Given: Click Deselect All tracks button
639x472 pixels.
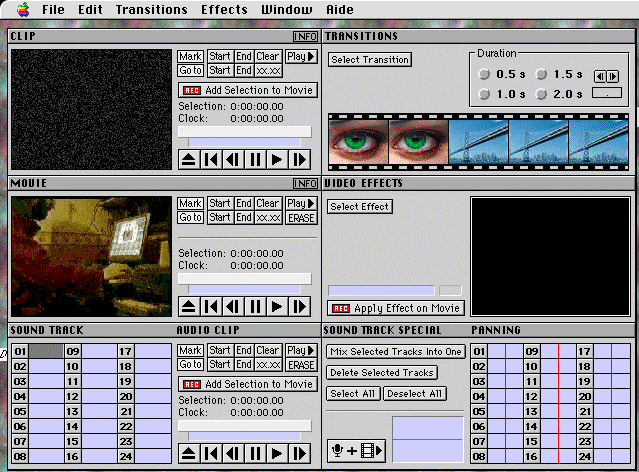Looking at the screenshot, I should pyautogui.click(x=414, y=394).
